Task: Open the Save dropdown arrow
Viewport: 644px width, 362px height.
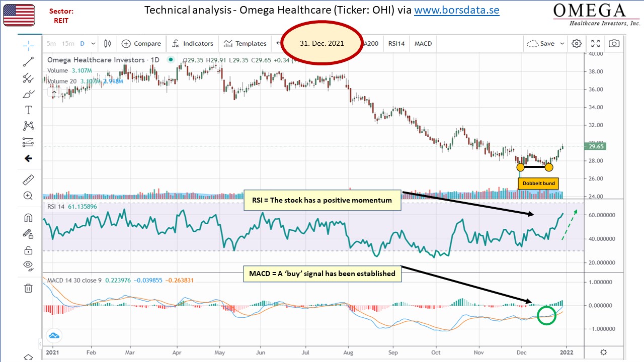Action: click(x=562, y=44)
